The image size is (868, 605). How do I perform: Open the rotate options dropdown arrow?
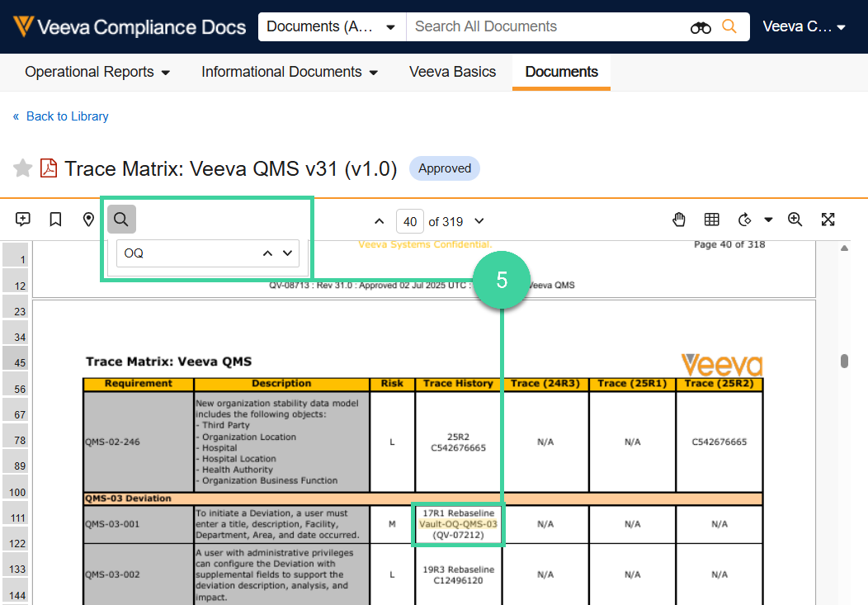coord(768,220)
